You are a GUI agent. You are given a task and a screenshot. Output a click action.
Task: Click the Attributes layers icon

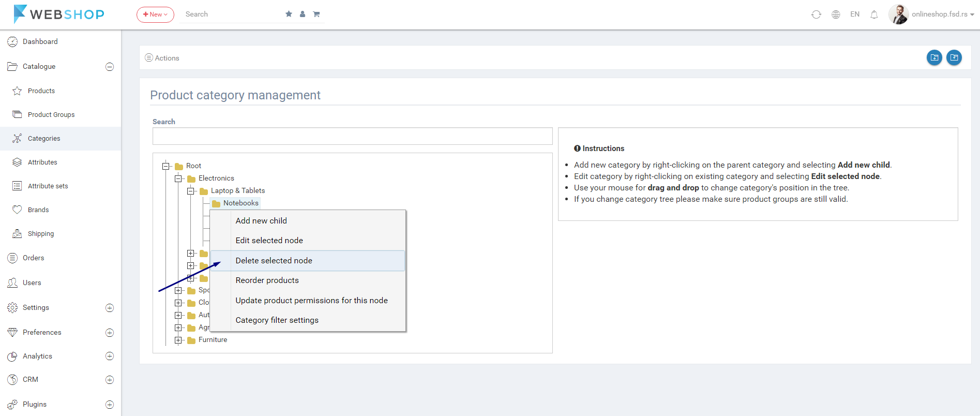click(17, 162)
